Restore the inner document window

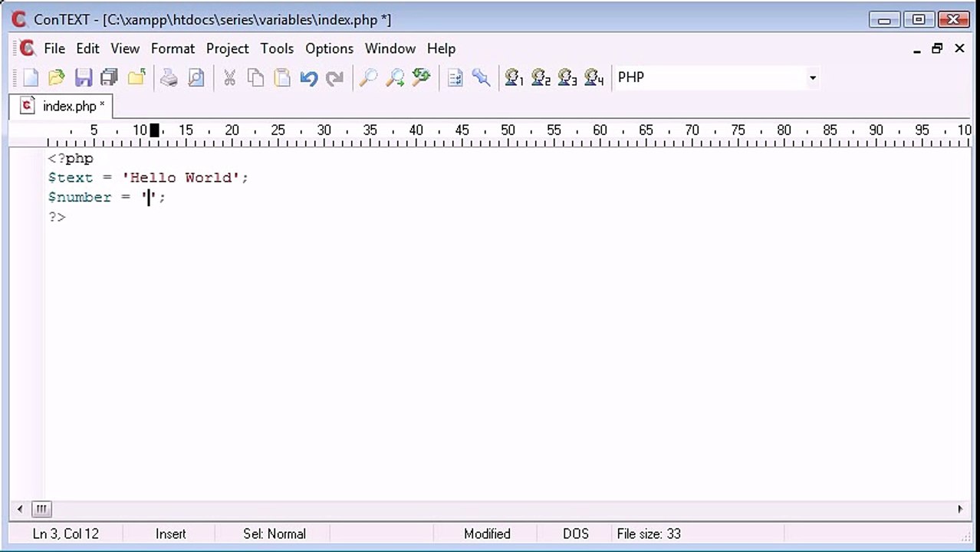(937, 48)
